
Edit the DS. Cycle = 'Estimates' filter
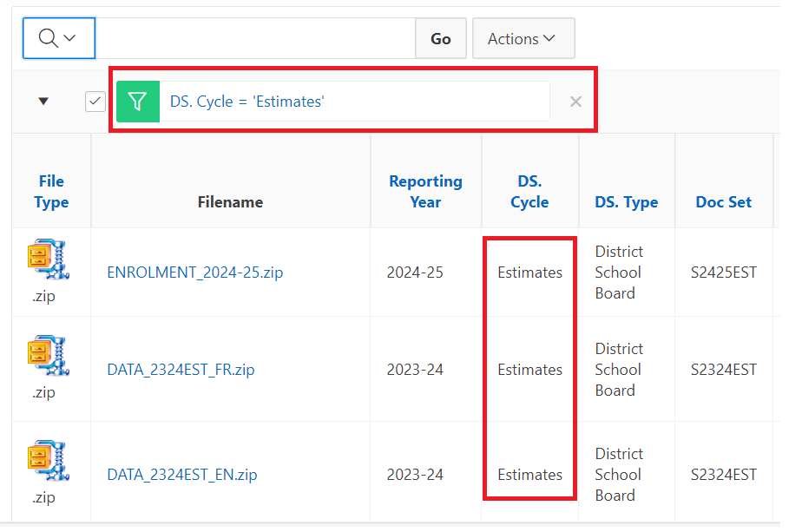(247, 102)
